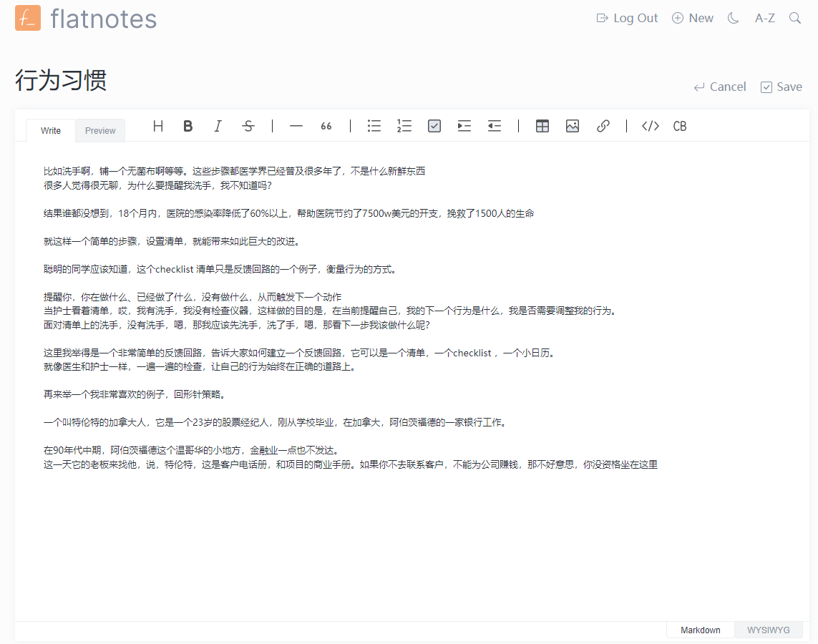The image size is (818, 644).
Task: Apply Bold formatting
Action: [188, 126]
